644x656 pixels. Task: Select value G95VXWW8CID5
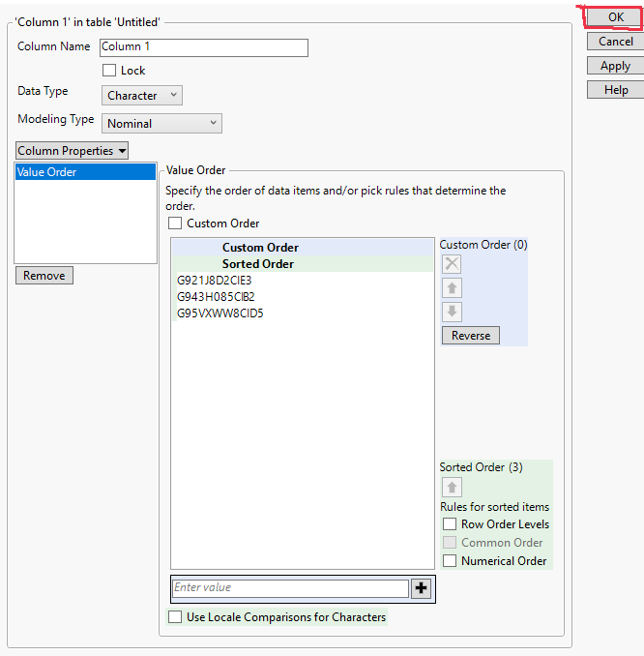click(303, 313)
